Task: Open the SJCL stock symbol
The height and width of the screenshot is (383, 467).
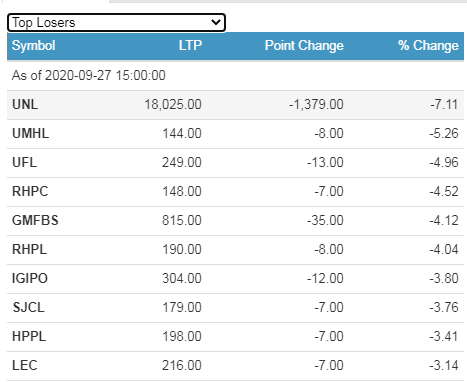Action: 28,307
